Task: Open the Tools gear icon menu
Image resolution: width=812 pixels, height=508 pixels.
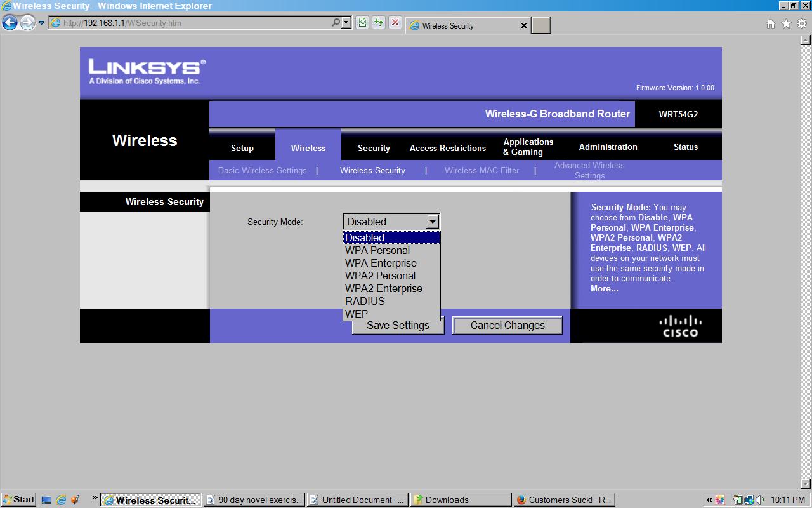Action: coord(802,24)
